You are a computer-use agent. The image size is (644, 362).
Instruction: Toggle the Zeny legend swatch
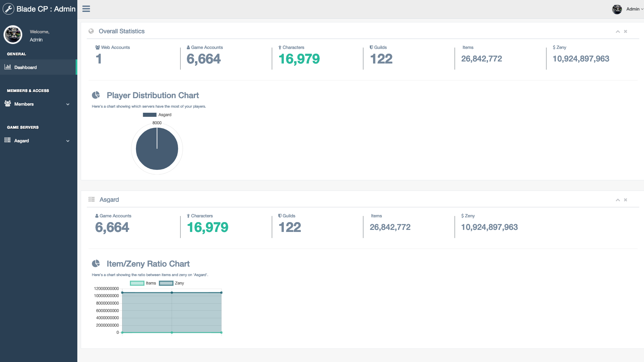(166, 283)
